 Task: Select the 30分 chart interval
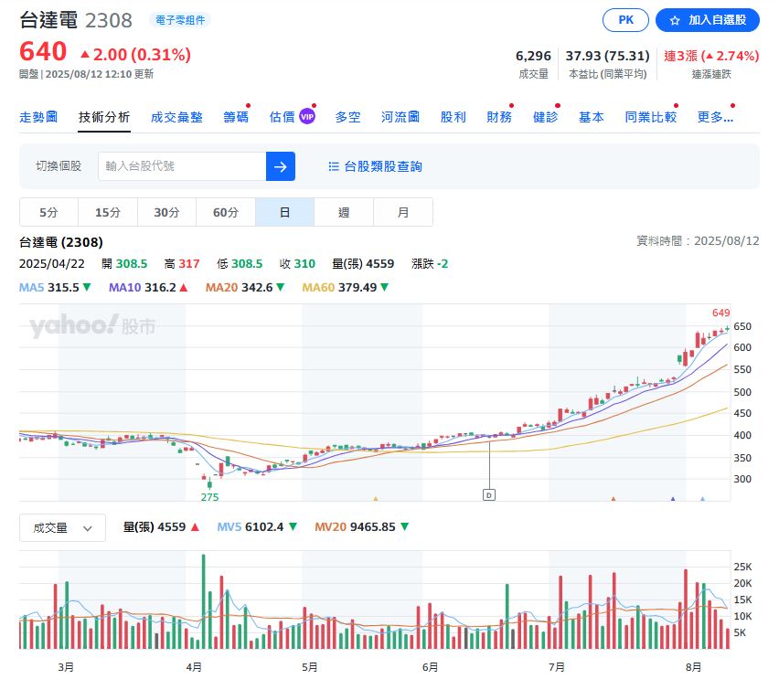[167, 213]
